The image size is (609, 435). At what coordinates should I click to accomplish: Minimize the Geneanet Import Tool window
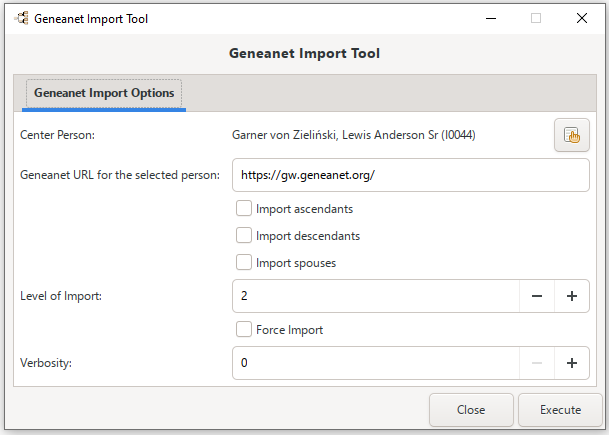[491, 18]
